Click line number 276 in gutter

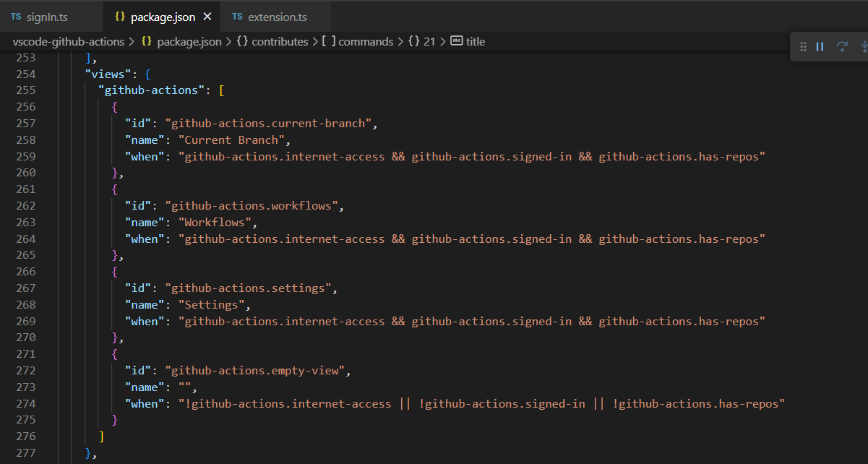pos(25,437)
